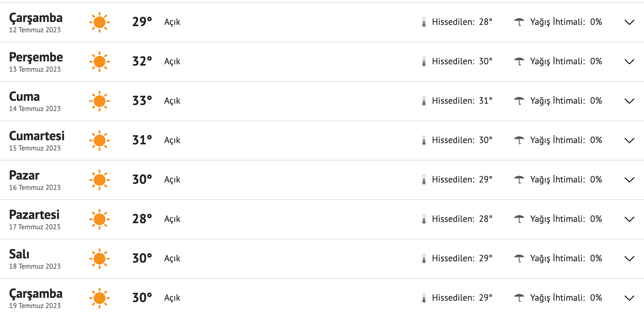Expand the 12 Temmuz 2023 forecast details

(x=629, y=22)
